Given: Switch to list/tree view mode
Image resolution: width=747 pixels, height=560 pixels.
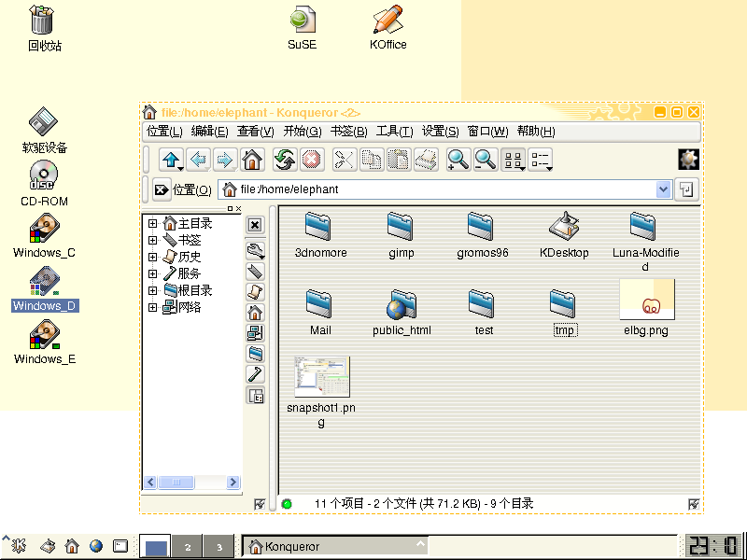Looking at the screenshot, I should (x=541, y=160).
